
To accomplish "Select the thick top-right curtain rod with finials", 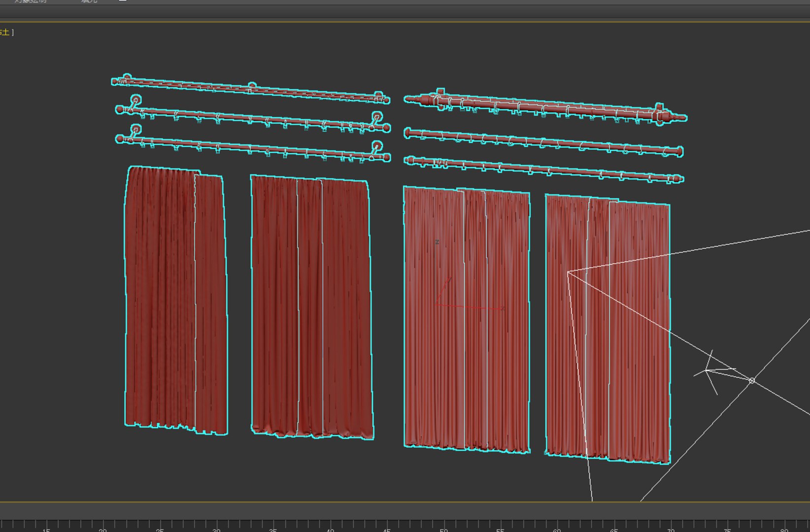I will (x=545, y=107).
